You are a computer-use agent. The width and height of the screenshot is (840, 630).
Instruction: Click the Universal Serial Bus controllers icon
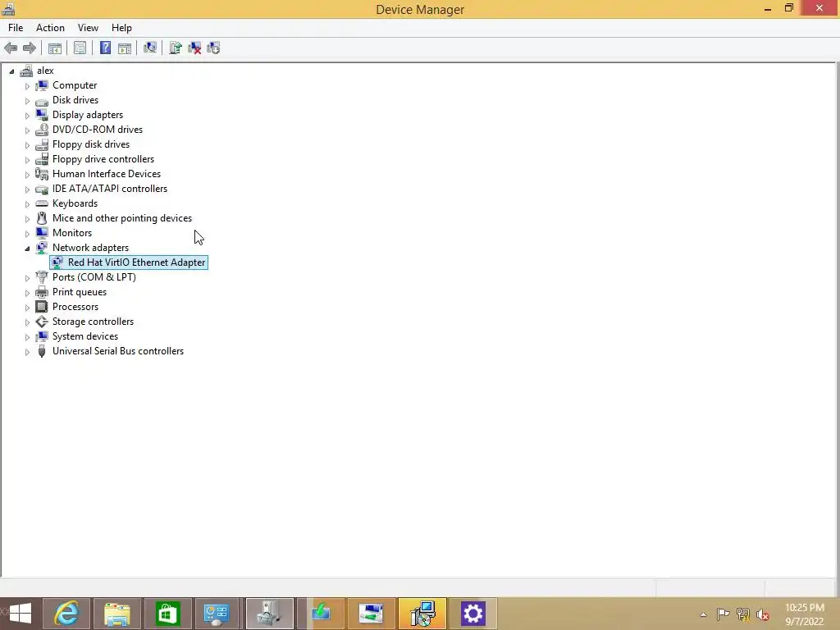[41, 351]
